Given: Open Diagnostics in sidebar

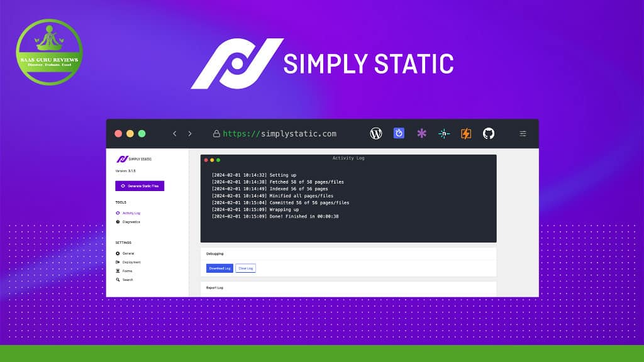Looking at the screenshot, I should pyautogui.click(x=131, y=222).
